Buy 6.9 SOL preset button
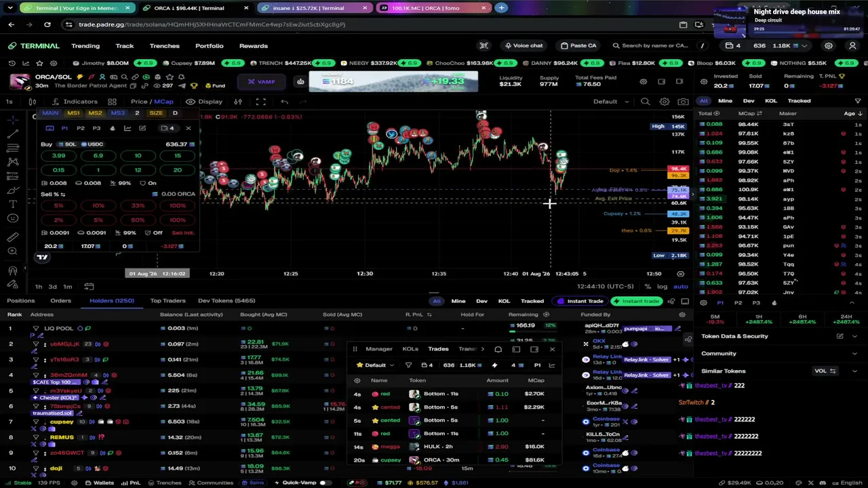The image size is (868, 488). (x=98, y=156)
